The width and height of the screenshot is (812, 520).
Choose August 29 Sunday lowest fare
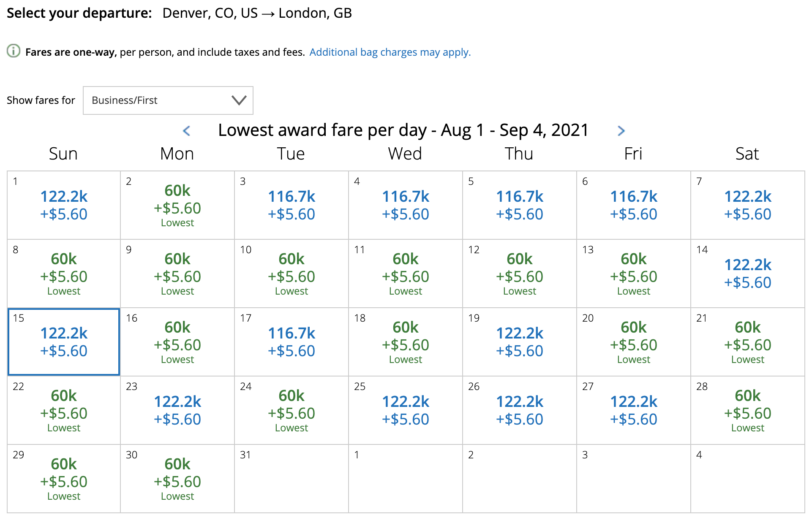64,479
